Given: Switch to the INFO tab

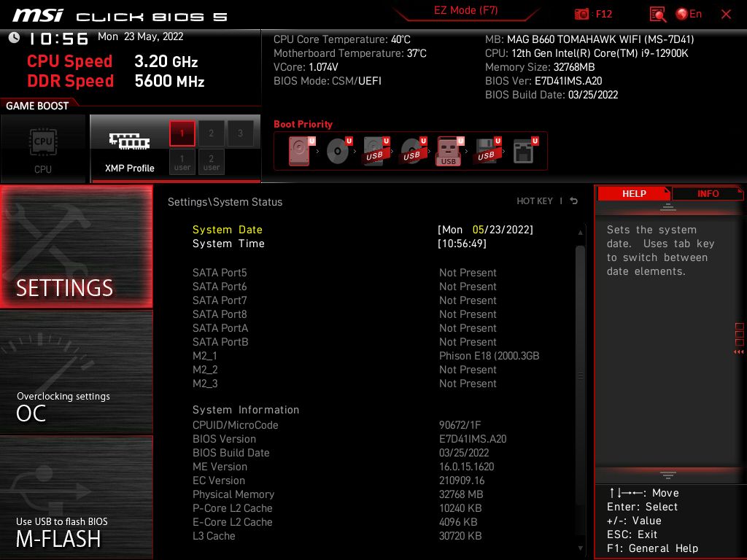Looking at the screenshot, I should click(x=708, y=194).
